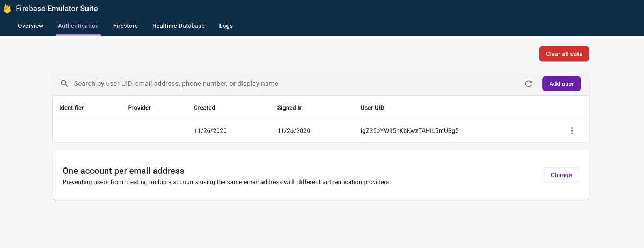Focus the user search field
The width and height of the screenshot is (644, 248).
[x=295, y=84]
